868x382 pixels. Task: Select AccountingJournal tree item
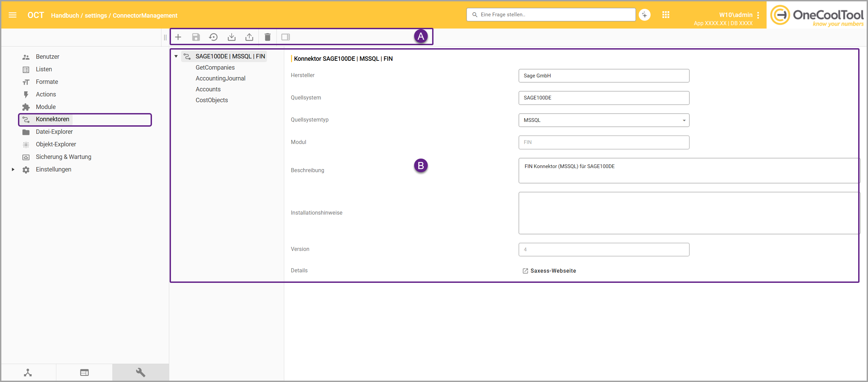point(220,78)
